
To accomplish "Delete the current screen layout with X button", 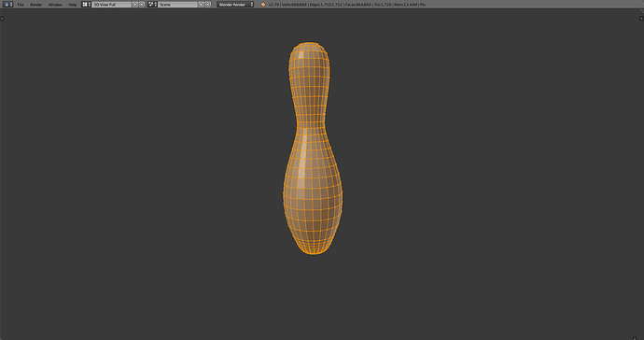I will pyautogui.click(x=142, y=4).
